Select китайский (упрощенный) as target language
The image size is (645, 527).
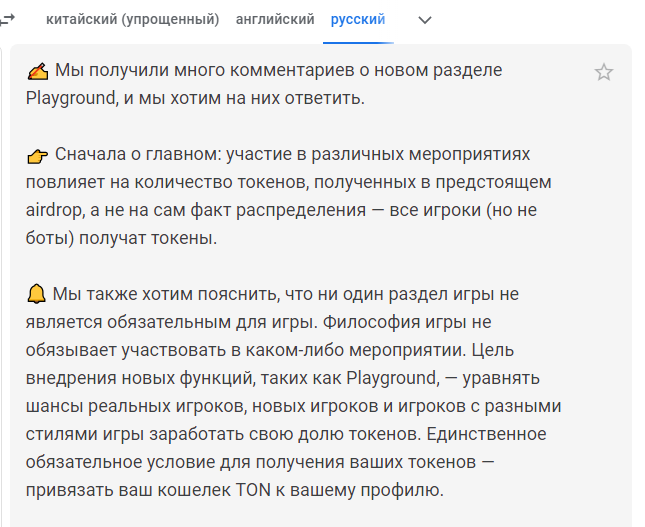[x=132, y=19]
